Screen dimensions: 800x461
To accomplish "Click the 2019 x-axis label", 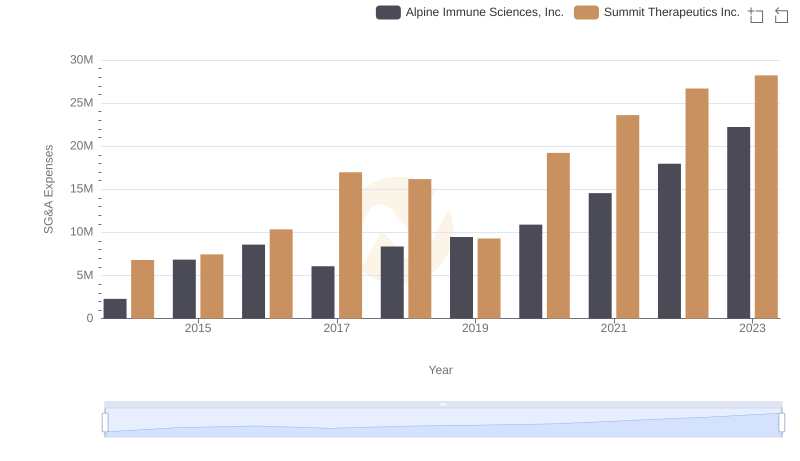I will coord(475,328).
